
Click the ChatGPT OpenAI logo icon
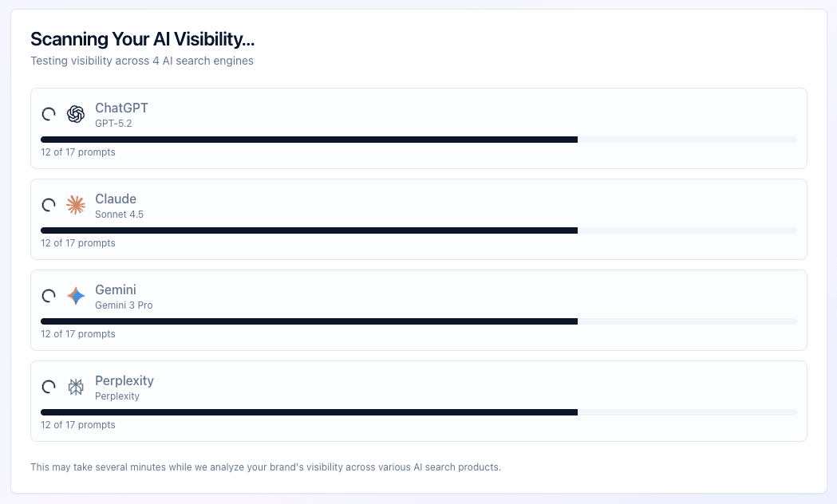(x=76, y=114)
